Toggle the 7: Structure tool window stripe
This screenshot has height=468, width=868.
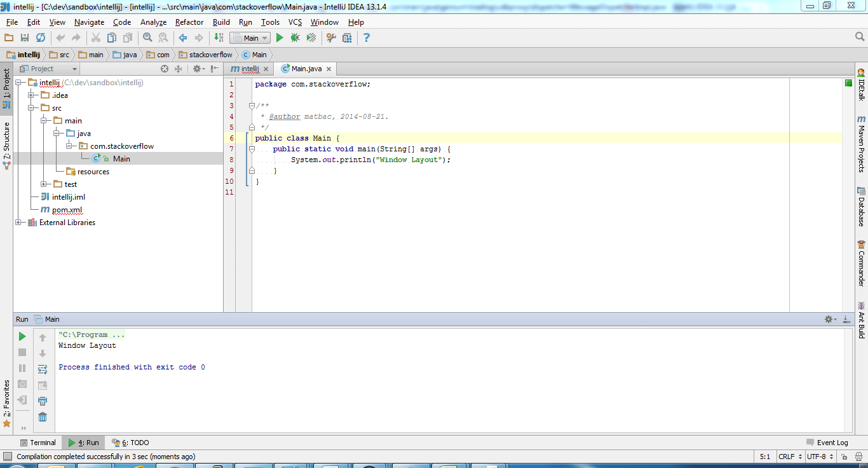pos(6,145)
